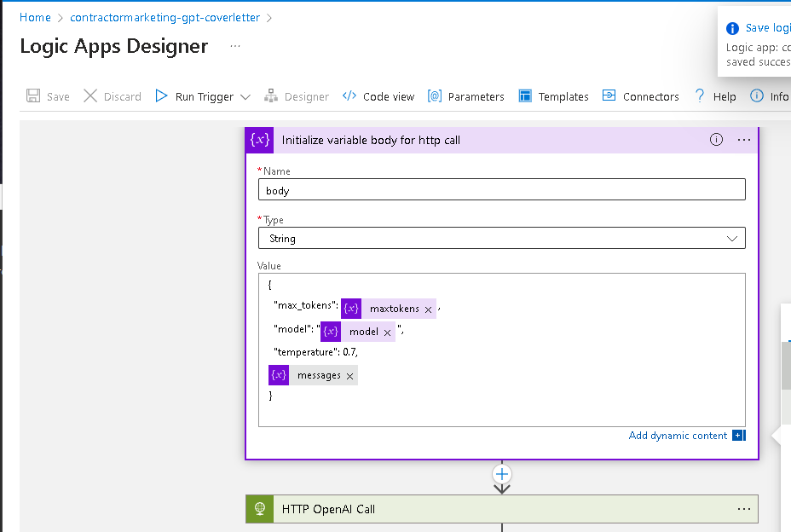Screen dimensions: 791x532
Task: Click Discard in the toolbar
Action: [112, 95]
